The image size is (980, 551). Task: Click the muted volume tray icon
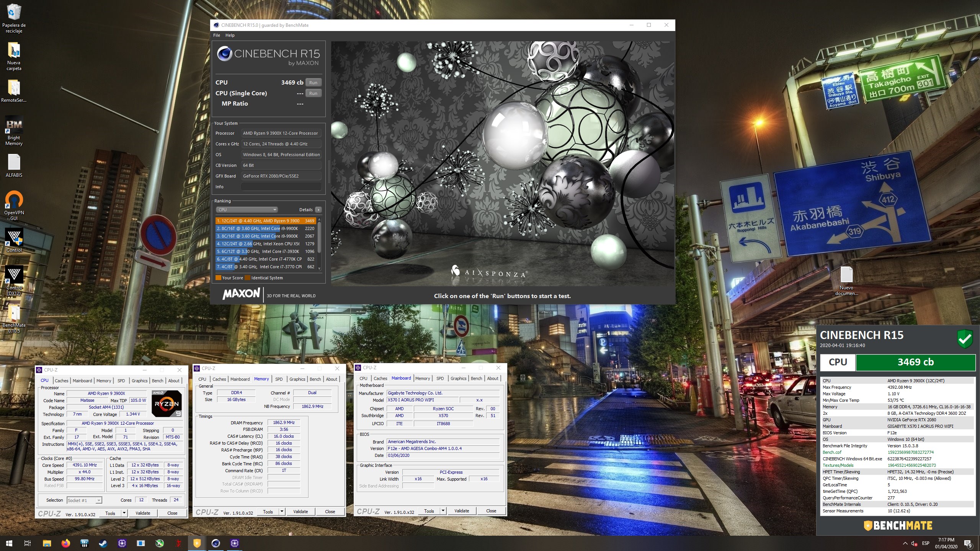914,543
